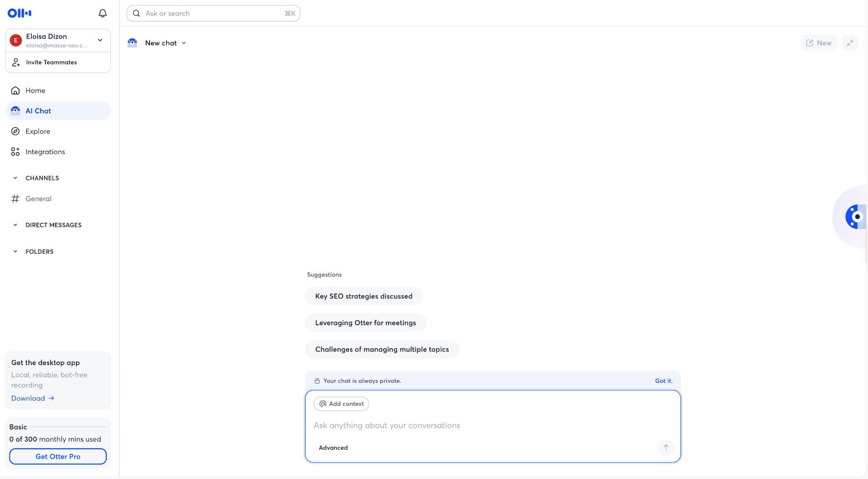Click the Home house icon

pos(15,90)
